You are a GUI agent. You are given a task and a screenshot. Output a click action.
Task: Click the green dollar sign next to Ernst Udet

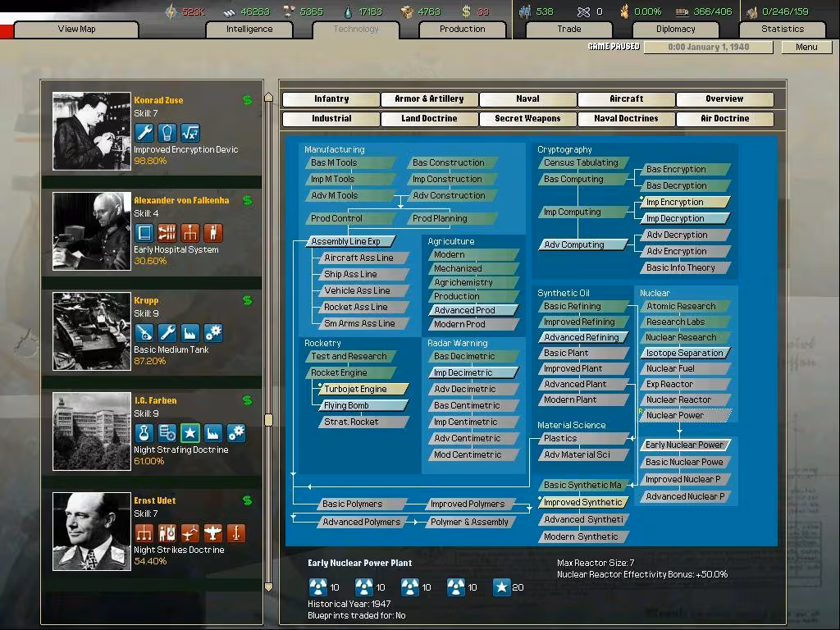[x=248, y=500]
